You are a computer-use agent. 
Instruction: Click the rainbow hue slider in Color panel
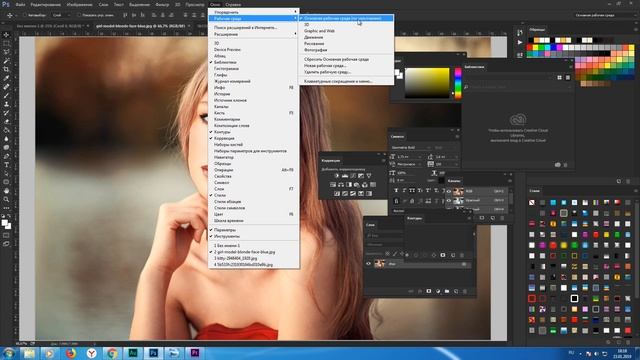point(458,83)
